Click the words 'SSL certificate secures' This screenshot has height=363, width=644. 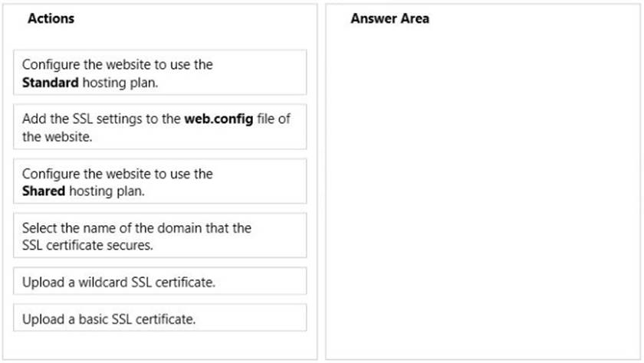point(87,245)
